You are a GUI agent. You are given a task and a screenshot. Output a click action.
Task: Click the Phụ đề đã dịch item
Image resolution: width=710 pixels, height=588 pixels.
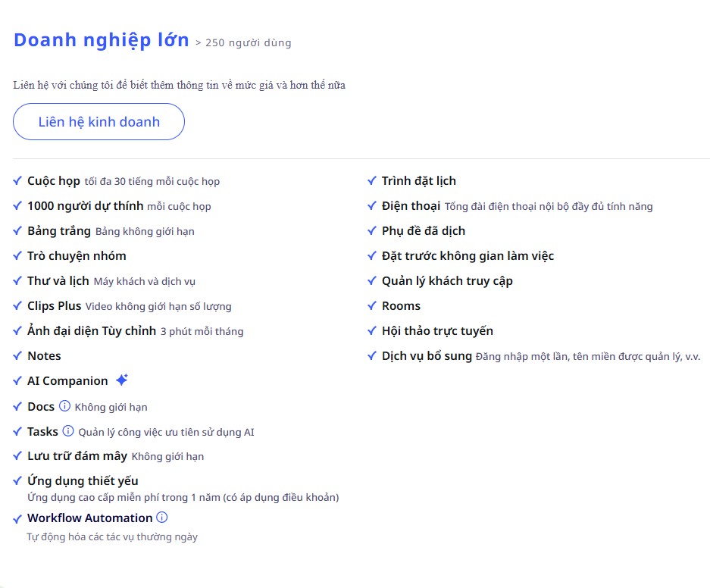click(424, 231)
